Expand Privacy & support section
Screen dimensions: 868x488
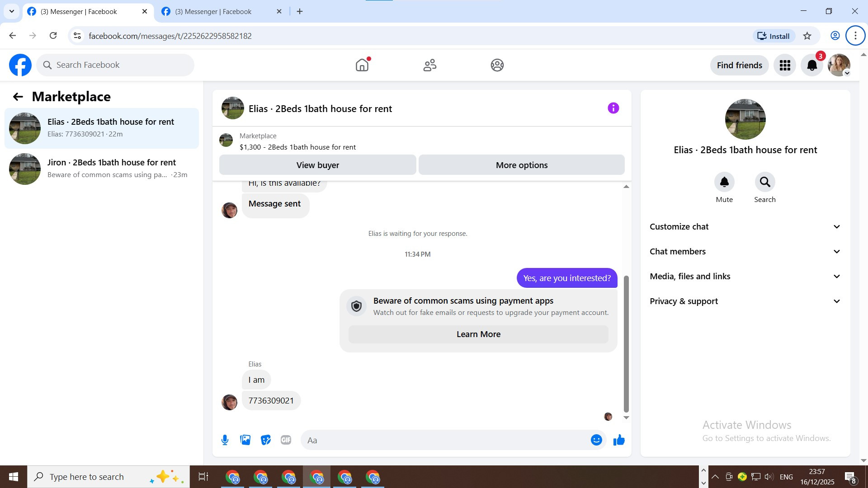745,301
